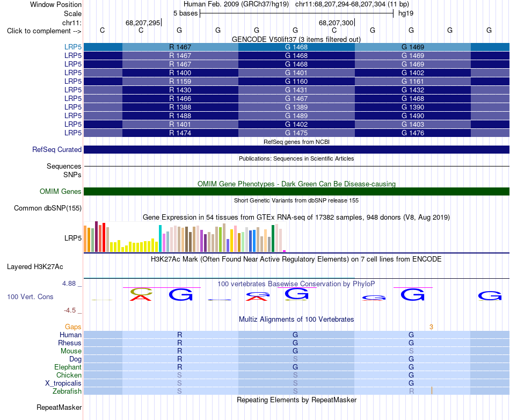Click the Layered H3K27Ac track label
This screenshot has height=420, width=510.
tap(35, 267)
